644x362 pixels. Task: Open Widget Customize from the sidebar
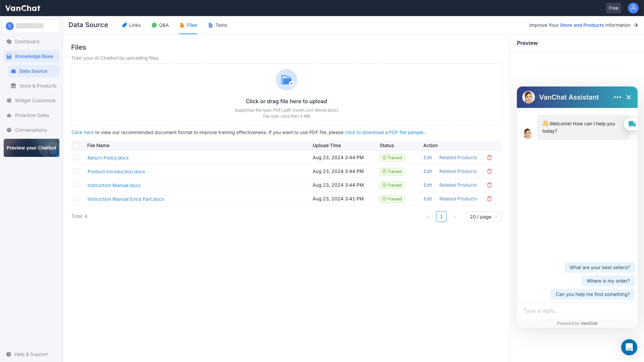click(35, 101)
